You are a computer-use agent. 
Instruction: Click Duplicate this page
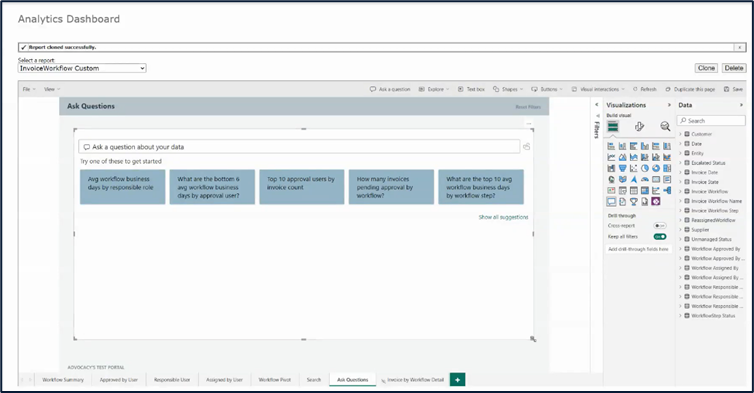click(x=690, y=89)
